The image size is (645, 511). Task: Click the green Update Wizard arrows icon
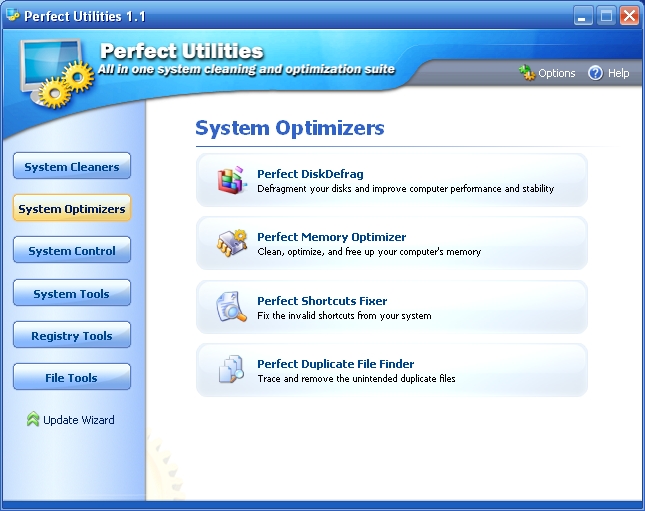(x=33, y=419)
